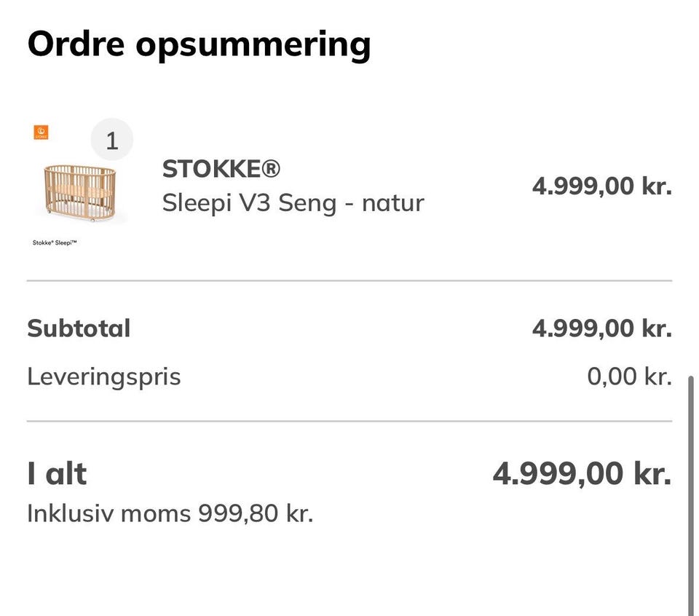Click the quantity badge showing 1
Viewport: 699px width, 616px height.
point(111,141)
